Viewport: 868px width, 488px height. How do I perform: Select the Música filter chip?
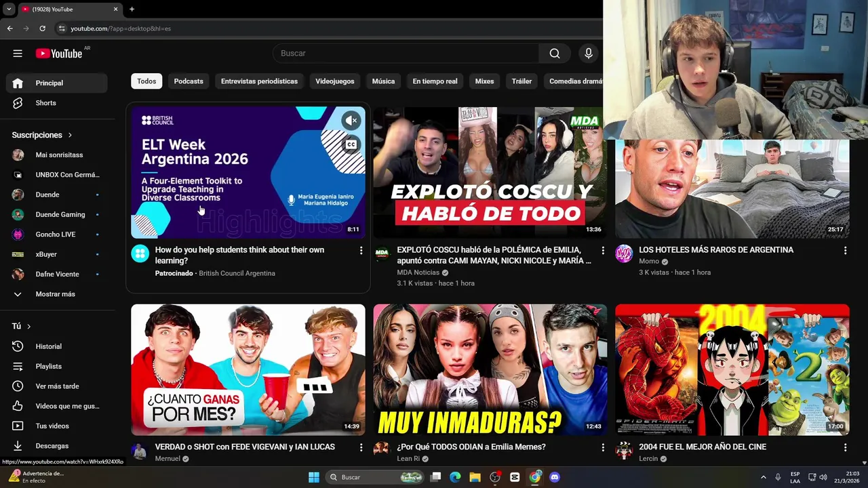point(383,81)
